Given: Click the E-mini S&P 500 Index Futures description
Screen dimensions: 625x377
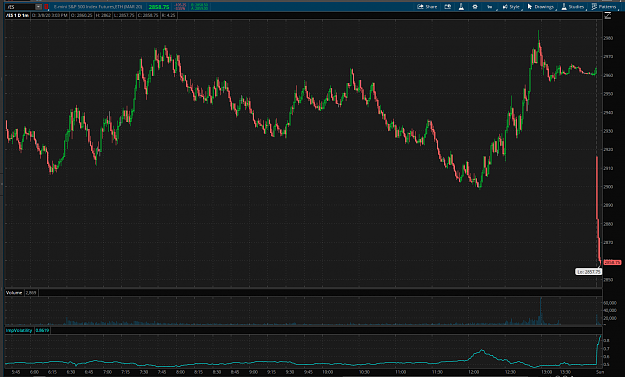Looking at the screenshot, I should pyautogui.click(x=98, y=7).
